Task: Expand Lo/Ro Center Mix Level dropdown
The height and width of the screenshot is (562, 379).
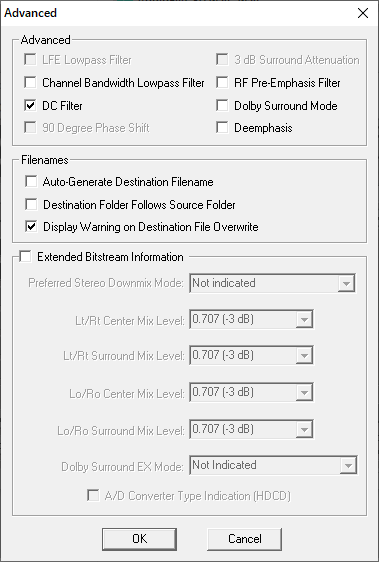Action: (251, 392)
